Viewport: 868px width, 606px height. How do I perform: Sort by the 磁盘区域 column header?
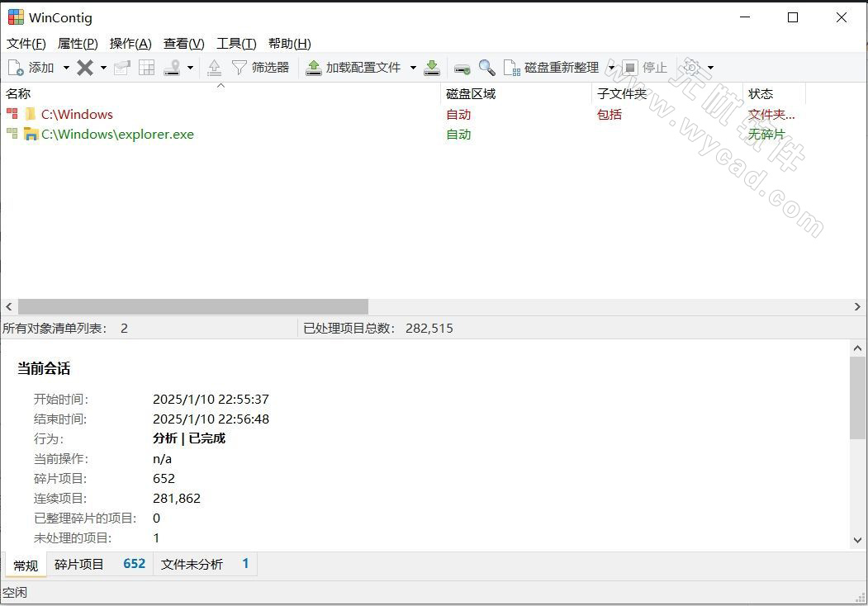516,93
